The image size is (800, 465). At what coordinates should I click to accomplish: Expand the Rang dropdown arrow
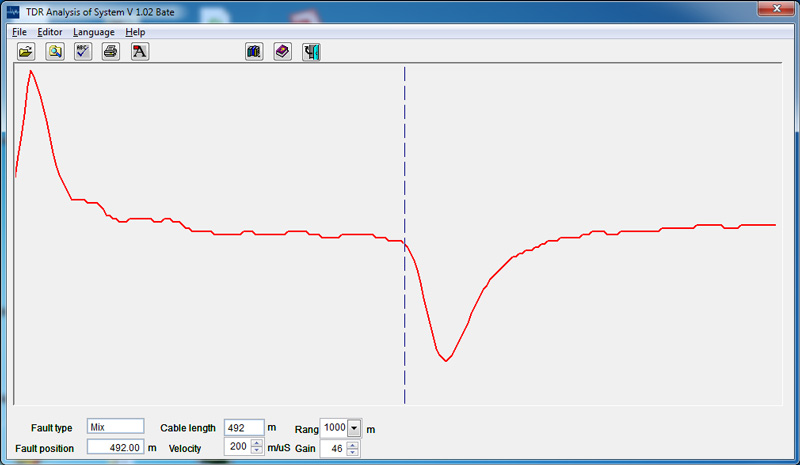pos(353,427)
